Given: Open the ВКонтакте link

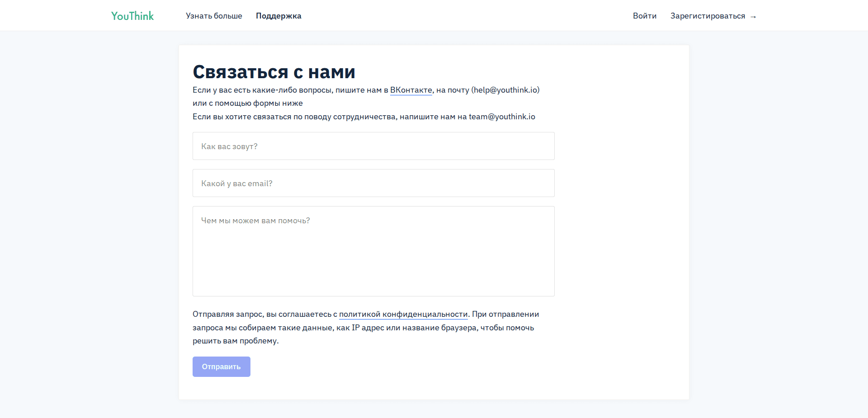Looking at the screenshot, I should tap(411, 90).
